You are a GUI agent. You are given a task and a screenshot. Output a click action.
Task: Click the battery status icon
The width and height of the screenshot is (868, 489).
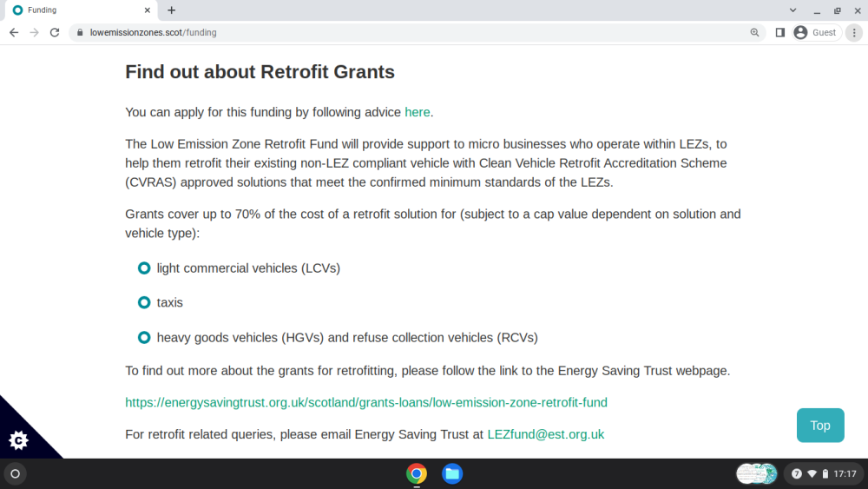(825, 473)
